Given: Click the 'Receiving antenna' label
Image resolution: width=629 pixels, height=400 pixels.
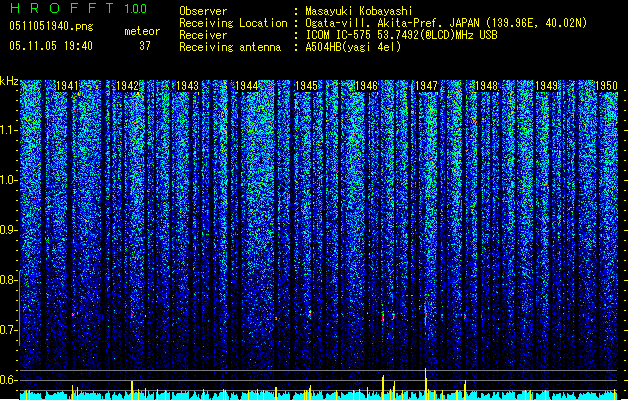Looking at the screenshot, I should [230, 47].
